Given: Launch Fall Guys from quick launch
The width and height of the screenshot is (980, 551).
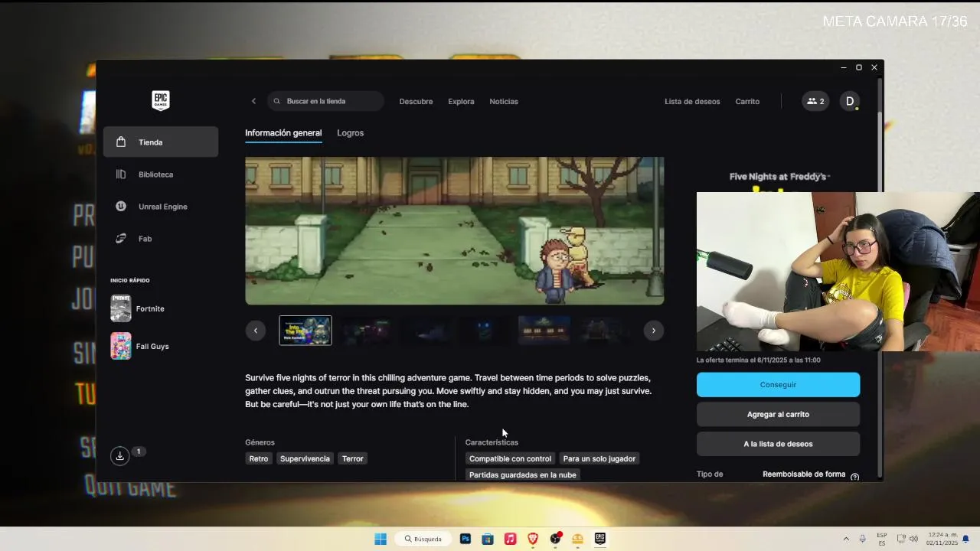Looking at the screenshot, I should click(x=140, y=346).
